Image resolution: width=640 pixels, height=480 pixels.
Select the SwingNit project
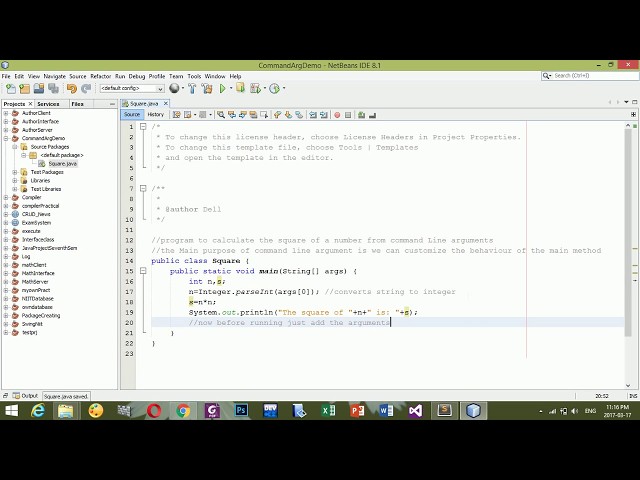click(32, 324)
